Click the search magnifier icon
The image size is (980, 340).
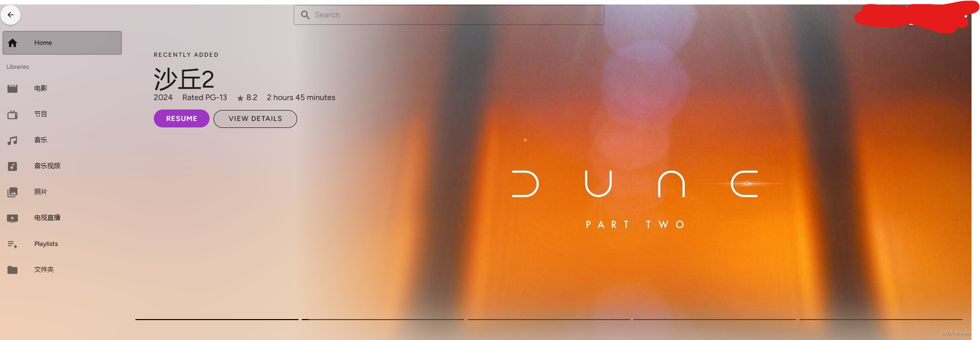305,15
